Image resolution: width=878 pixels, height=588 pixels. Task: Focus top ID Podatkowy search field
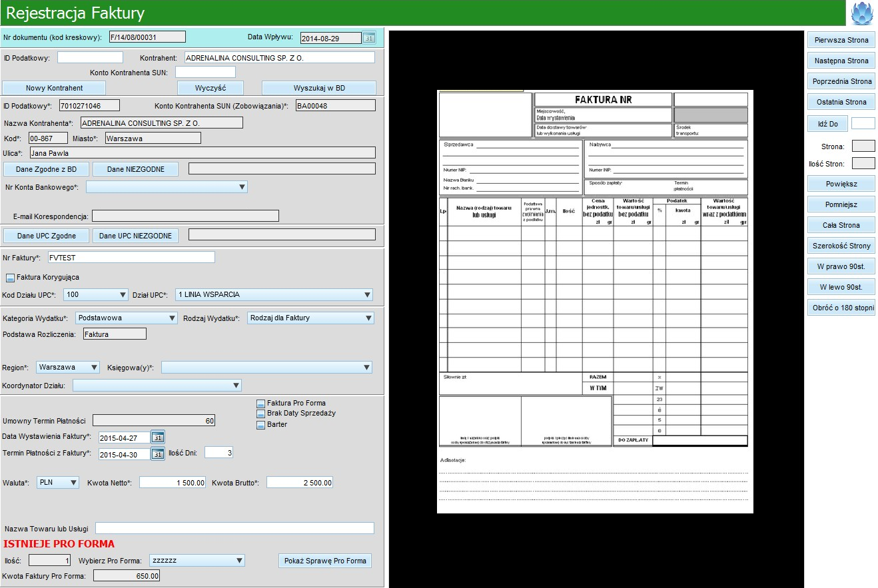90,58
